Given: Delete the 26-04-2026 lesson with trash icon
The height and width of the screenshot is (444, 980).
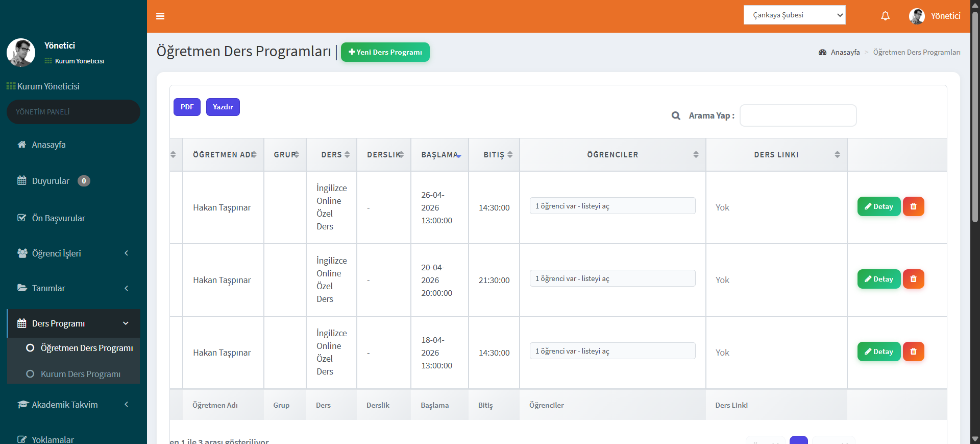Looking at the screenshot, I should click(x=914, y=206).
